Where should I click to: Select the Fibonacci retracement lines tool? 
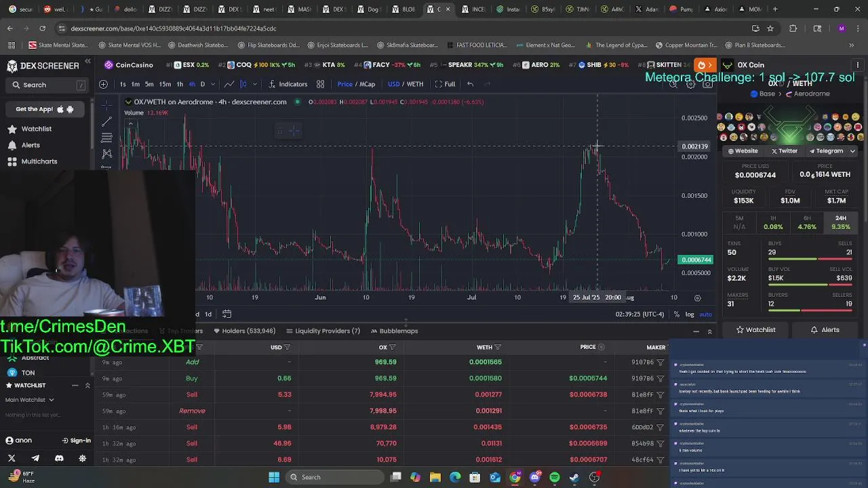tap(106, 138)
